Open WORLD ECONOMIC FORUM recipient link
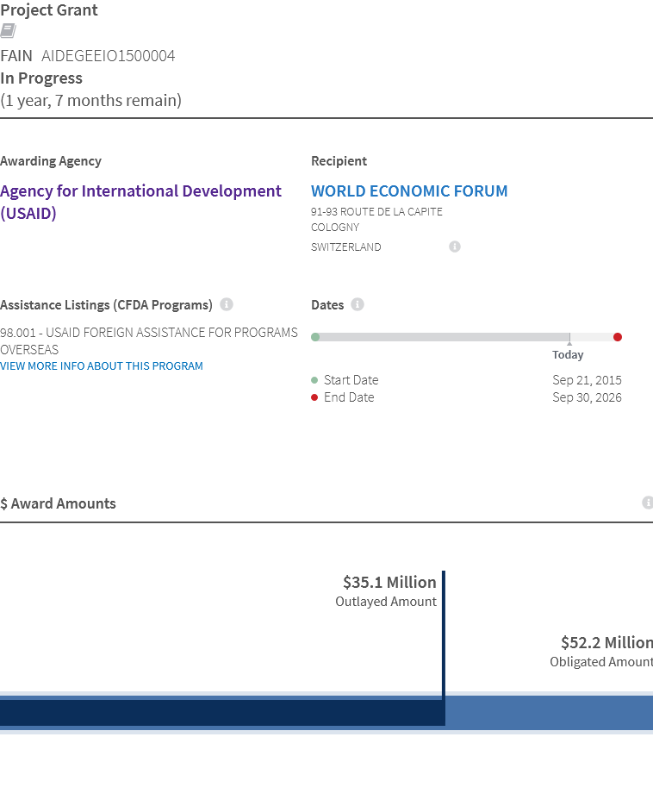Image resolution: width=653 pixels, height=812 pixels. click(409, 191)
